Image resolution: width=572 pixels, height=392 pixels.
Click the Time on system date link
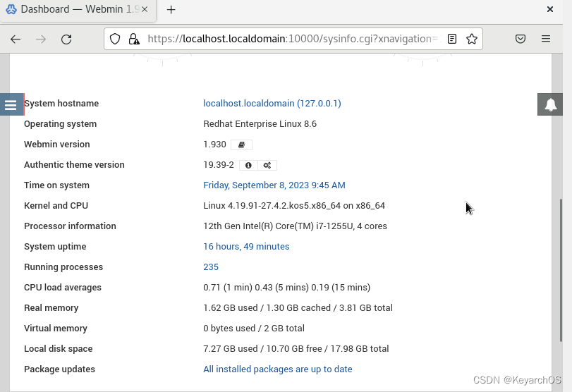(274, 185)
